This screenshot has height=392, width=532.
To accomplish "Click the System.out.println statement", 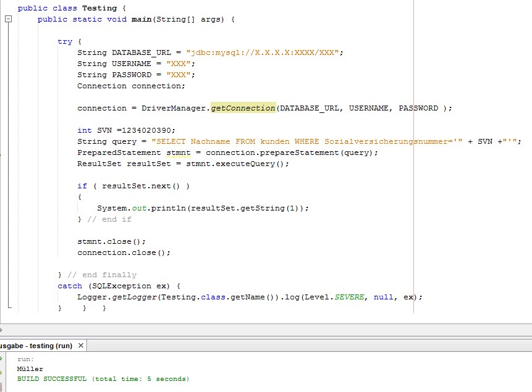I will (203, 208).
